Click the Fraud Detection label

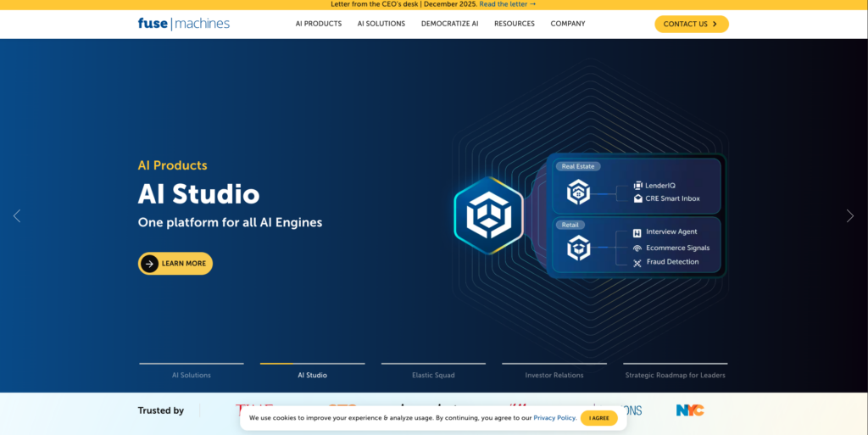pyautogui.click(x=672, y=262)
